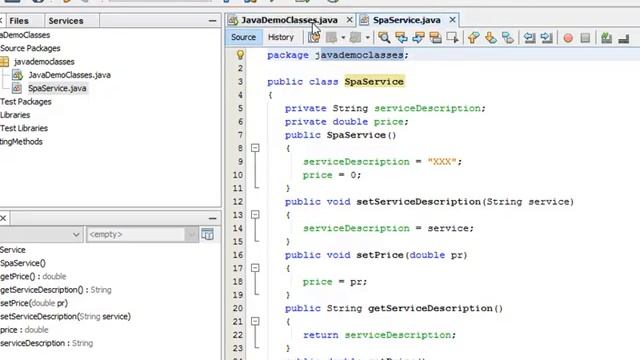This screenshot has width=640, height=360.
Task: Toggle rectangular selection icon
Action: coord(453,38)
